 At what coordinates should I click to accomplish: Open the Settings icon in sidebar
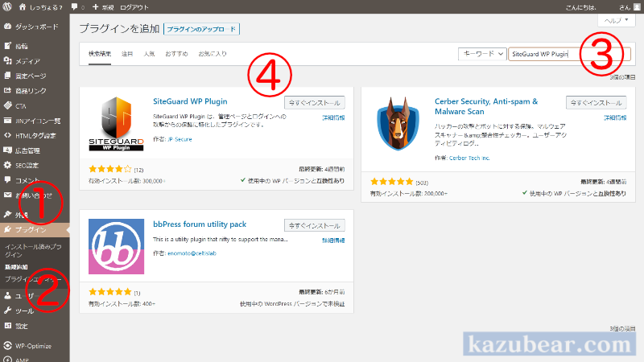pyautogui.click(x=7, y=326)
